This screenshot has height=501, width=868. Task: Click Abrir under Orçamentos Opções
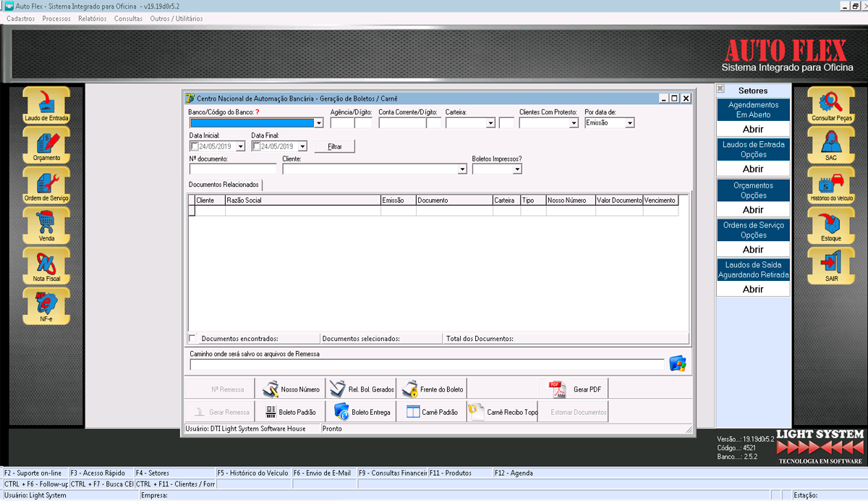click(x=753, y=209)
